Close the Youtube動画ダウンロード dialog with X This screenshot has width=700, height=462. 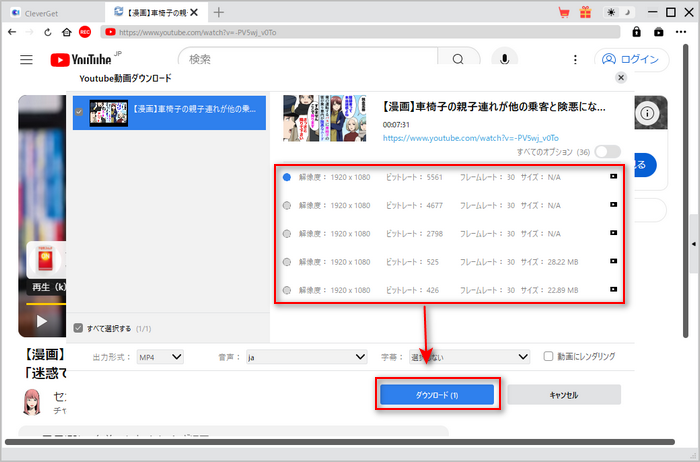tap(621, 77)
